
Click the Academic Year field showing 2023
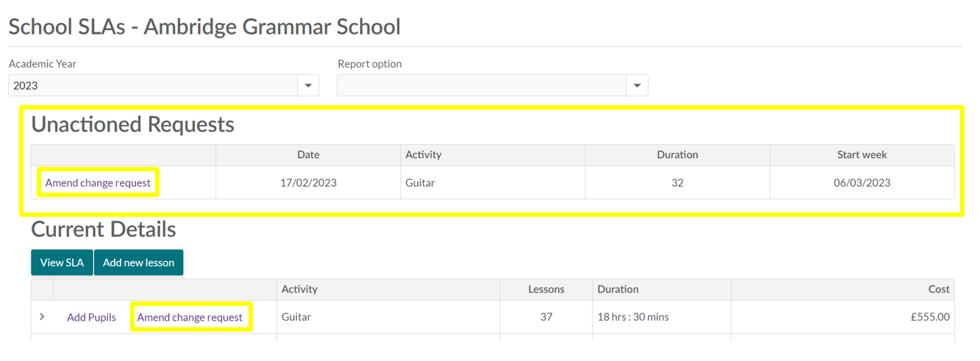pyautogui.click(x=153, y=85)
